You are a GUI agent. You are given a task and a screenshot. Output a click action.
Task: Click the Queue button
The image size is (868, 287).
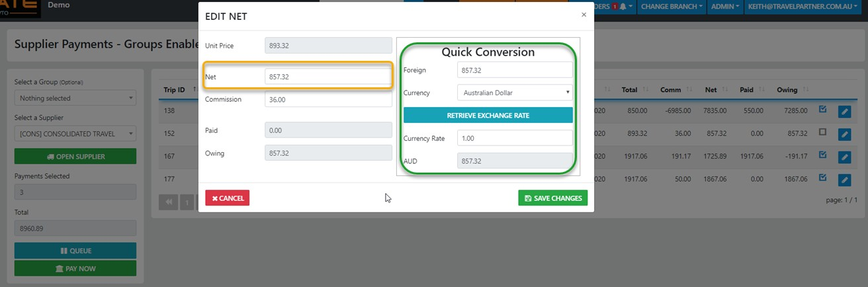[75, 251]
